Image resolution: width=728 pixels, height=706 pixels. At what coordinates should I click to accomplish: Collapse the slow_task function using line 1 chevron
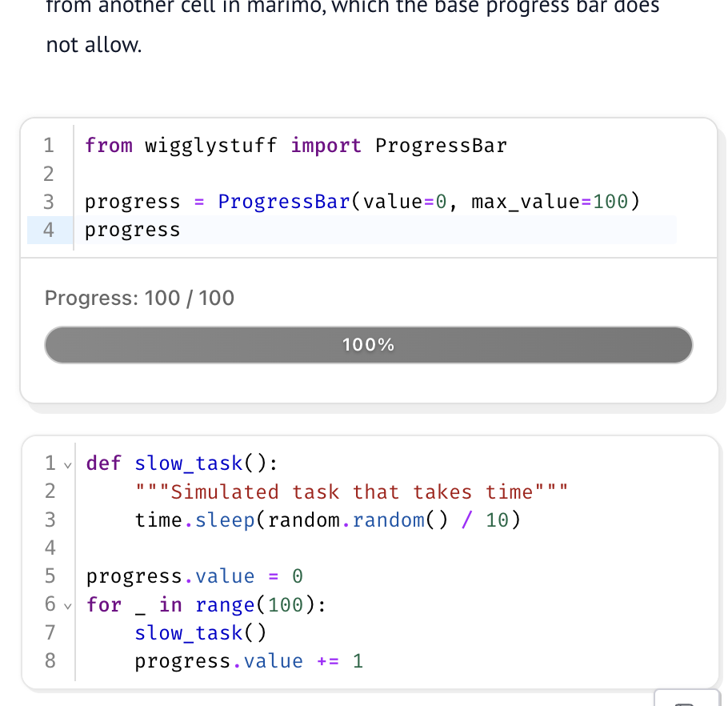pyautogui.click(x=67, y=463)
